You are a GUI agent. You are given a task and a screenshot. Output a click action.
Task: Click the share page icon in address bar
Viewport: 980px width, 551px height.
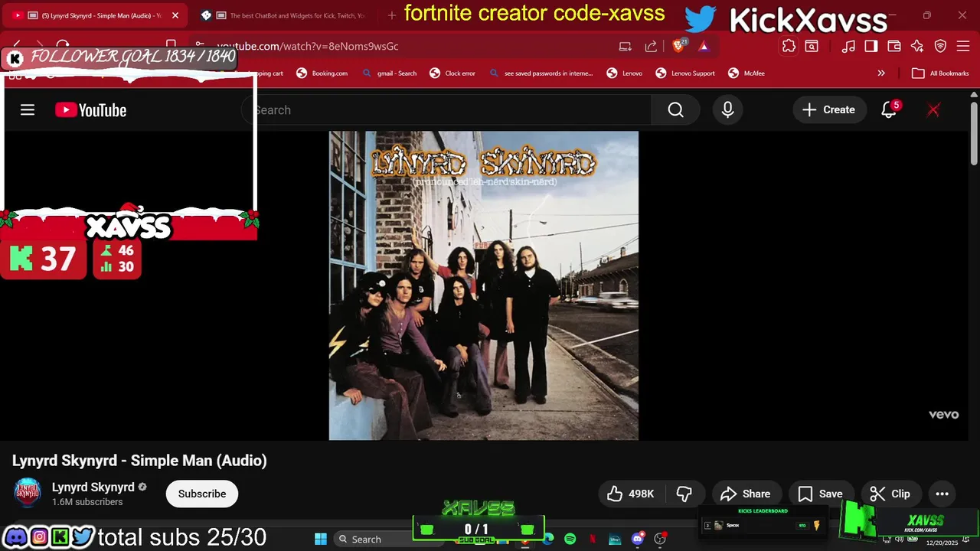(651, 46)
